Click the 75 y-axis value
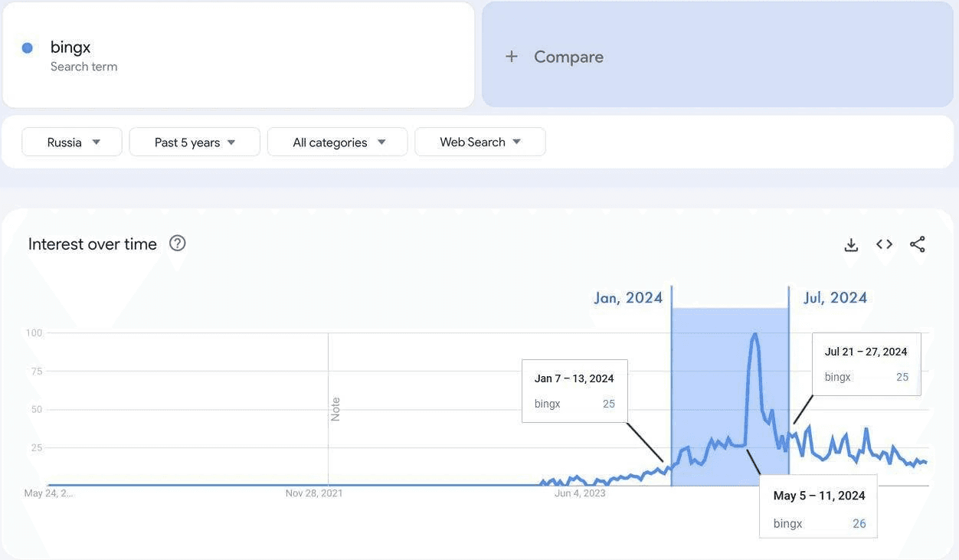 click(36, 372)
